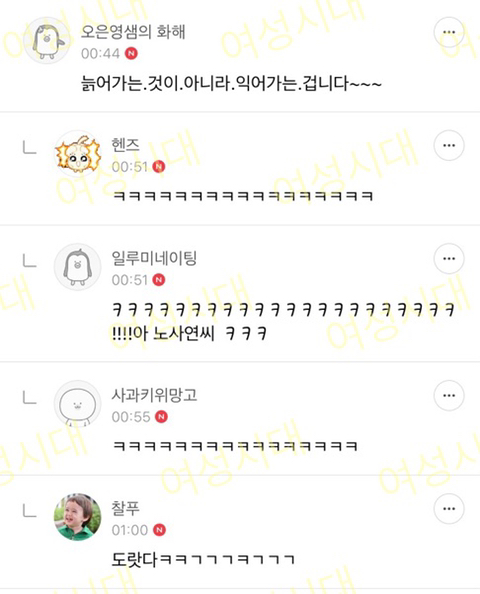Open more options for 사과키위망고 reply
The height and width of the screenshot is (594, 480).
coord(449,395)
